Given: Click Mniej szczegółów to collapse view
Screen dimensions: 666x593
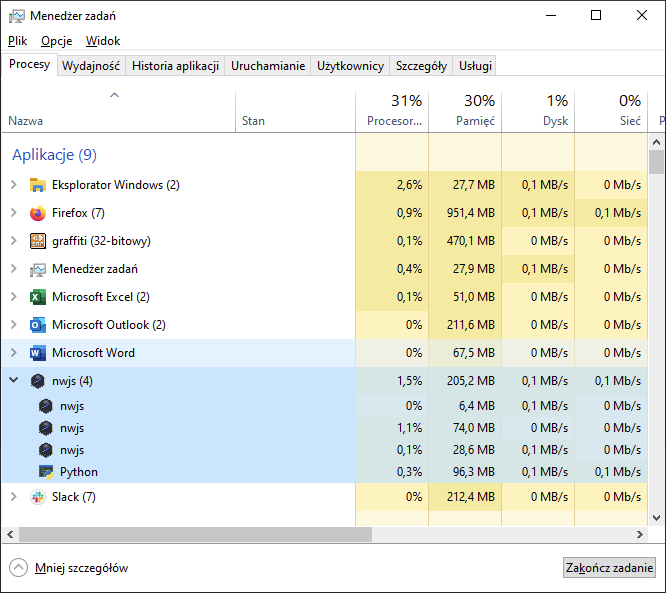Looking at the screenshot, I should [x=80, y=568].
